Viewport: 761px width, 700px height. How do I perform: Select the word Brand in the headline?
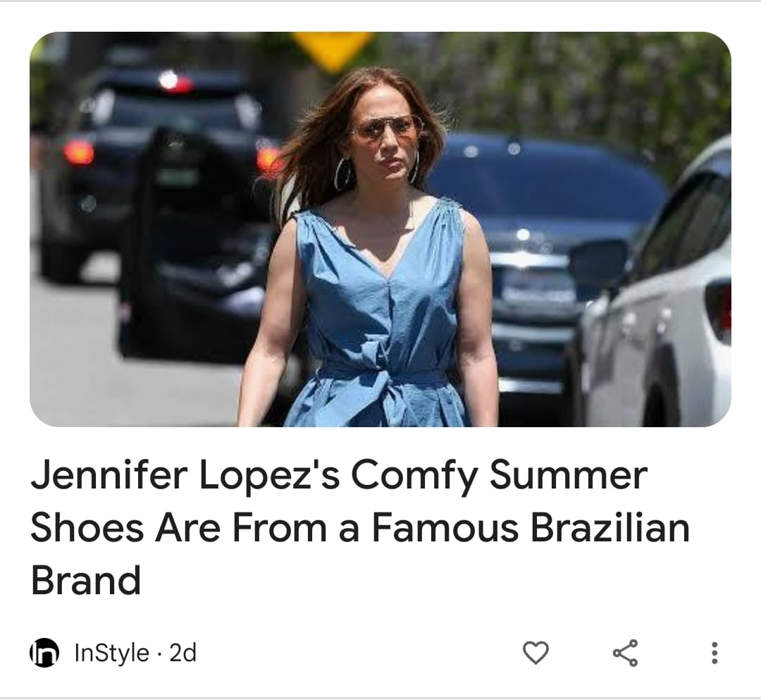[86, 581]
